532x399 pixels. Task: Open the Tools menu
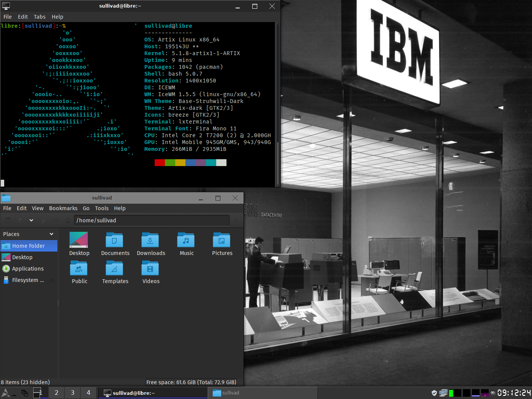pyautogui.click(x=102, y=208)
